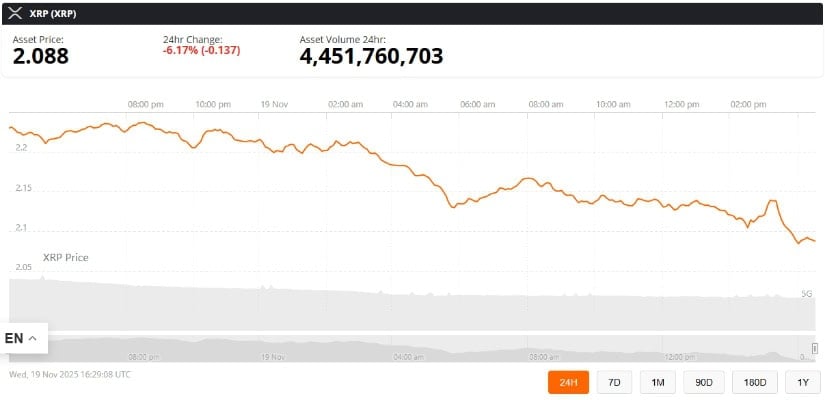Show the 1M price history

click(658, 381)
